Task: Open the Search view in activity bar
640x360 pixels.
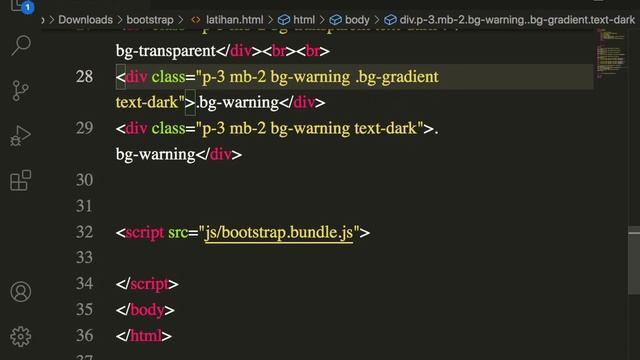Action: point(21,45)
